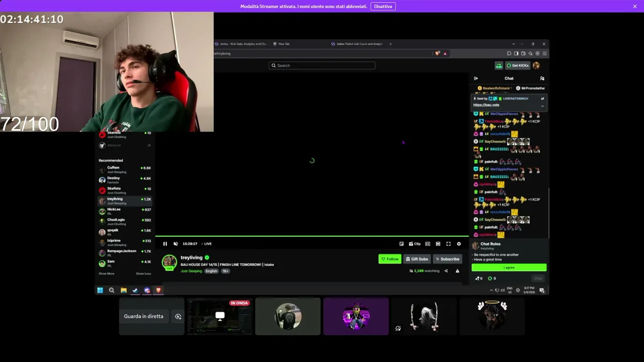Viewport: 644px width, 362px height.
Task: Click the Get KICKs button
Action: point(518,65)
